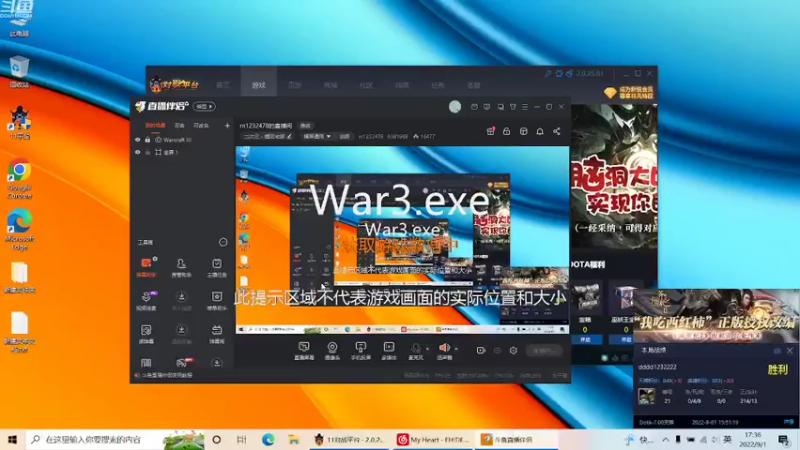The width and height of the screenshot is (800, 450).
Task: Select the 社区 tab in the battle platform
Action: click(x=366, y=85)
